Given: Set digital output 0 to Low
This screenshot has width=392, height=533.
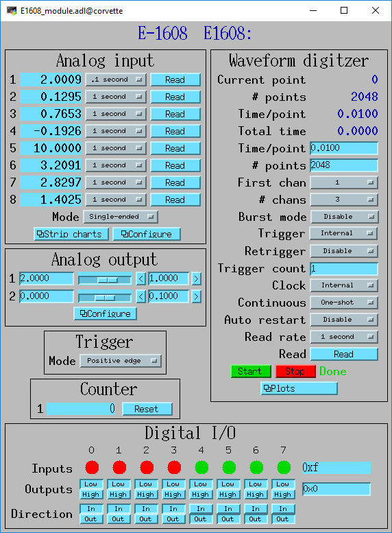Looking at the screenshot, I should point(91,484).
